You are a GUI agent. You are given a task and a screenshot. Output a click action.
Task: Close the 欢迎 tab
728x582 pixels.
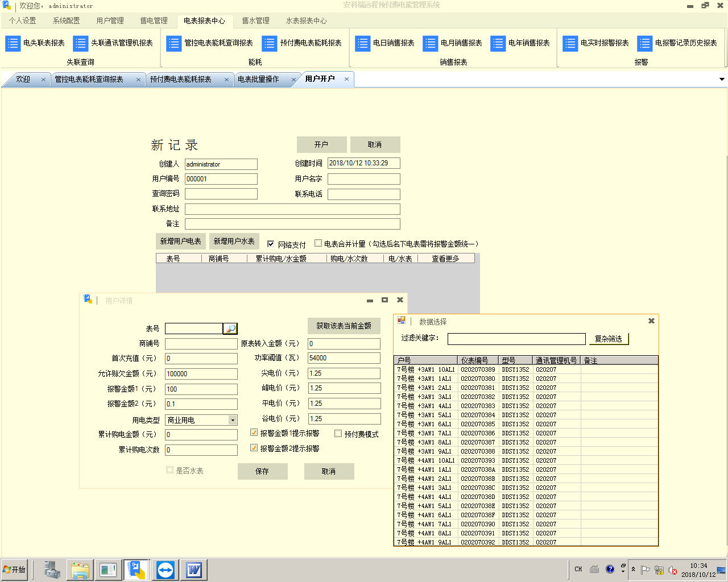43,80
